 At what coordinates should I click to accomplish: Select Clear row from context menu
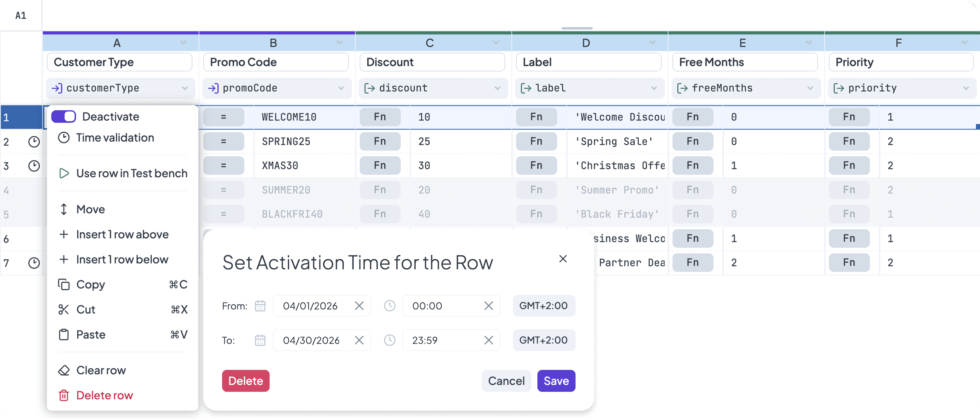click(101, 370)
